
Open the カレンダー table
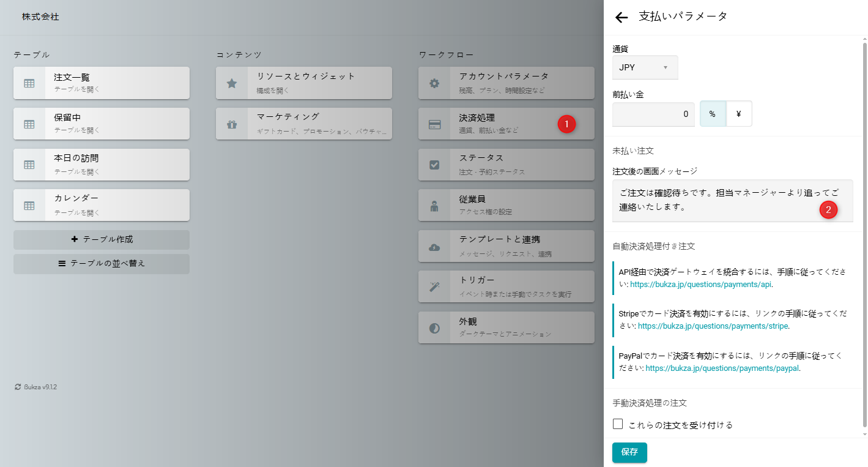click(102, 205)
